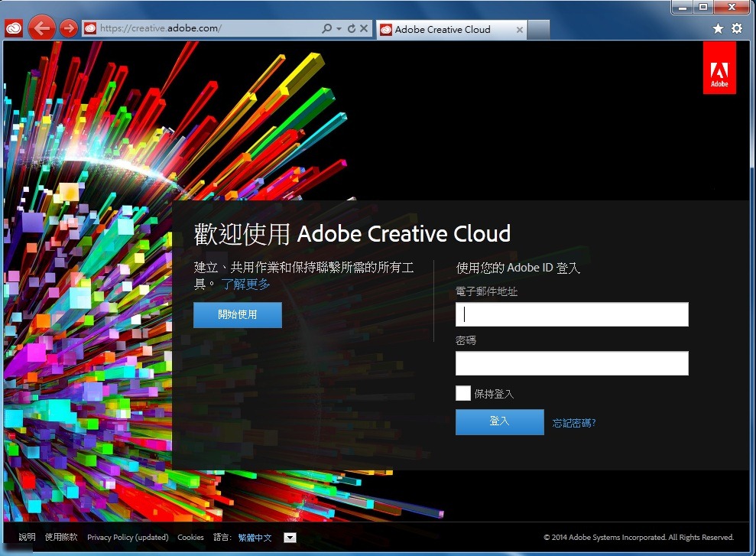Expand the language dropdown arrow
This screenshot has width=756, height=556.
click(290, 538)
